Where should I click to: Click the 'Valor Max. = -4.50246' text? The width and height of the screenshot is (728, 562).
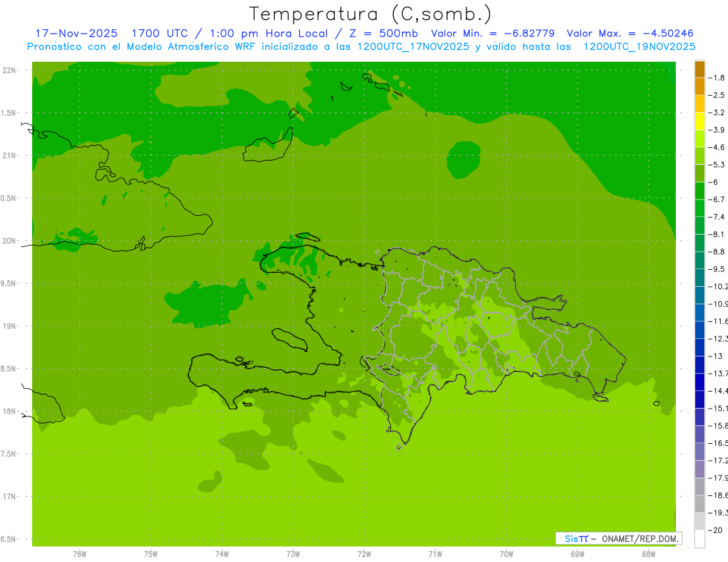(x=630, y=33)
